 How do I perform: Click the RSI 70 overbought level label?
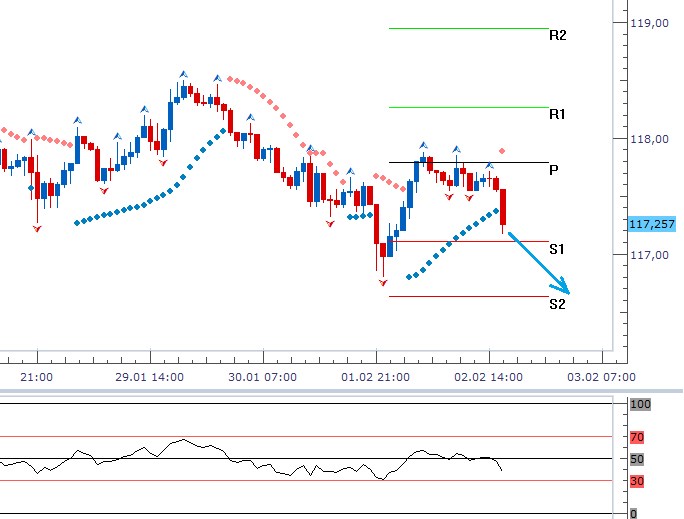(639, 437)
